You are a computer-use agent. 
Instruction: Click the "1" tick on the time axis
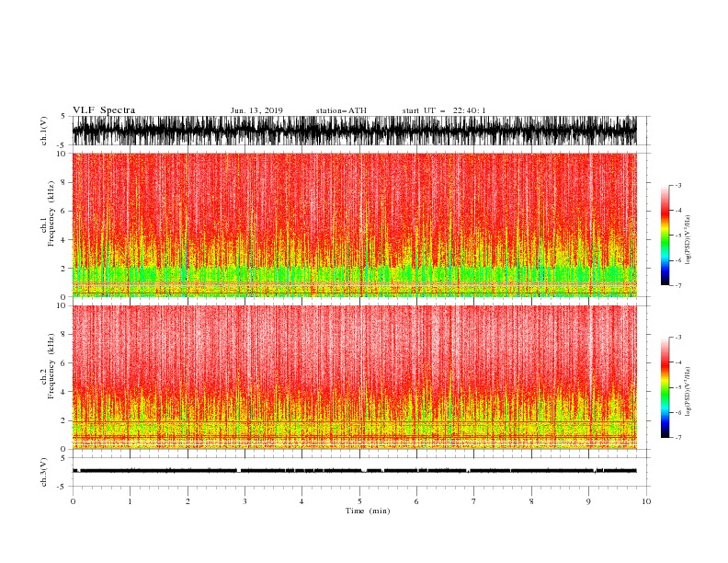pos(130,501)
